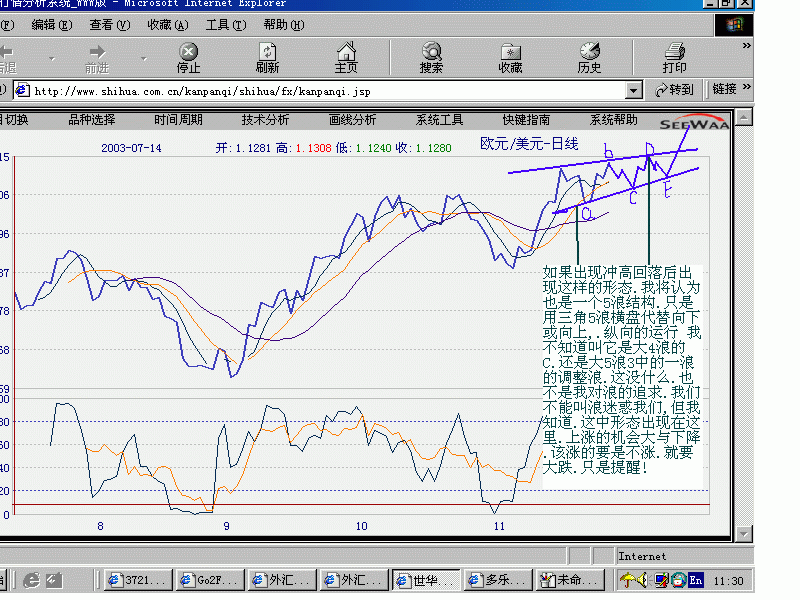The image size is (800, 600).
Task: Open the Forward button history dropdown
Action: (x=143, y=59)
